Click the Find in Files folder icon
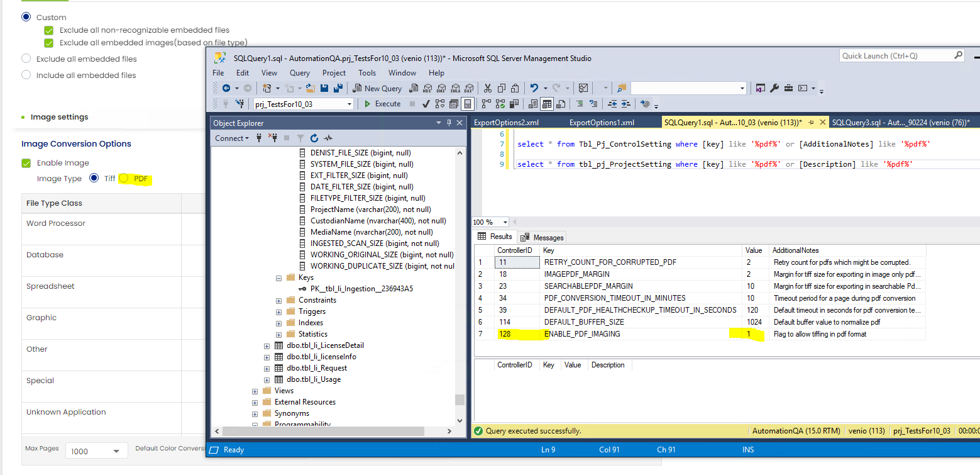The width and height of the screenshot is (980, 475). coord(622,89)
